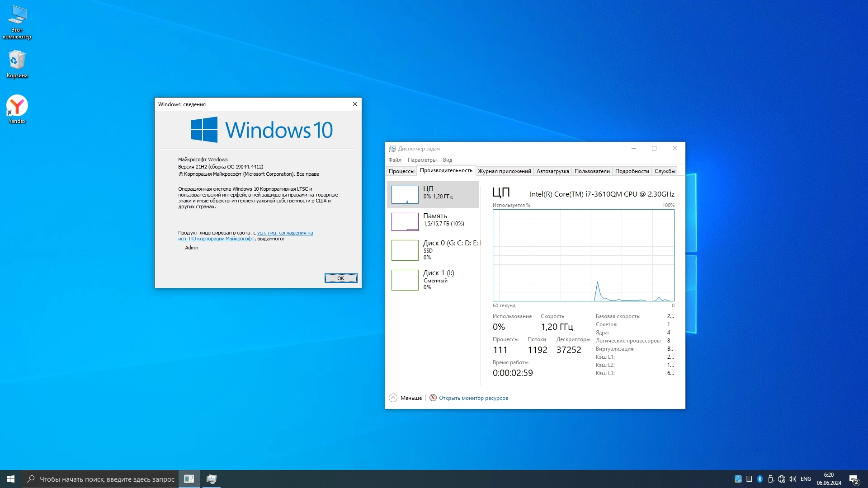Open the Microsoft license agreement link
The width and height of the screenshot is (868, 488).
coord(285,233)
